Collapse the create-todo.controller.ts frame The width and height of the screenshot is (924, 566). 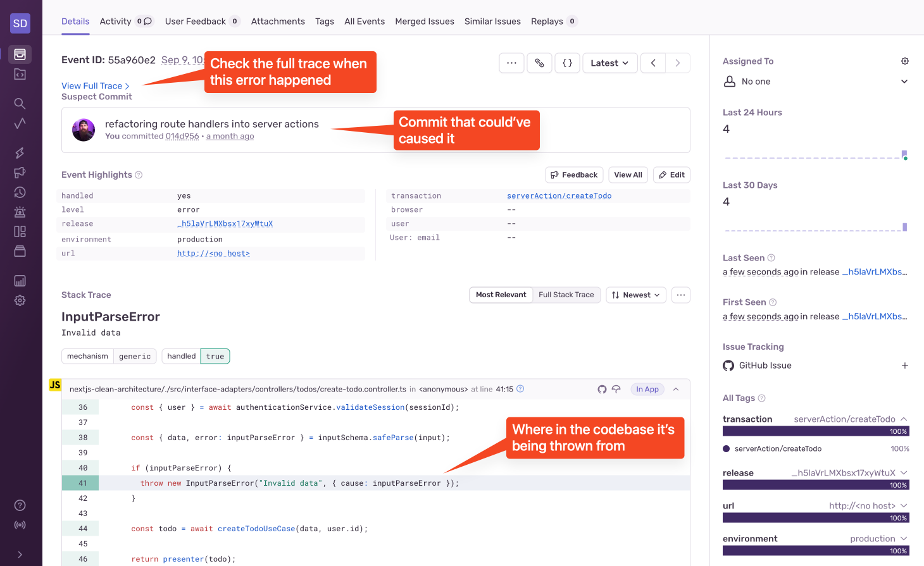676,389
